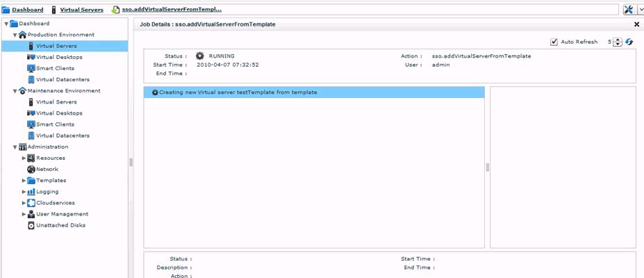Collapse the Maintenance Environment node
644x278 pixels.
15,91
